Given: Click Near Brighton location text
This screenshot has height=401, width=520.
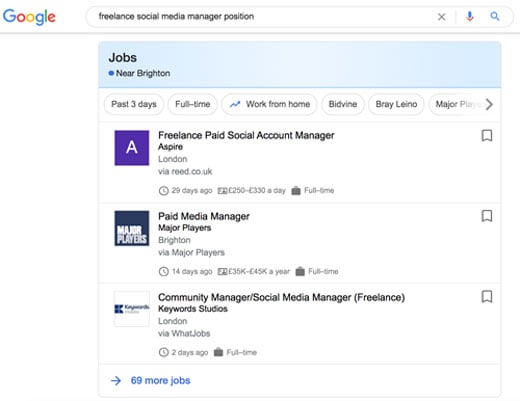Looking at the screenshot, I should pos(143,73).
